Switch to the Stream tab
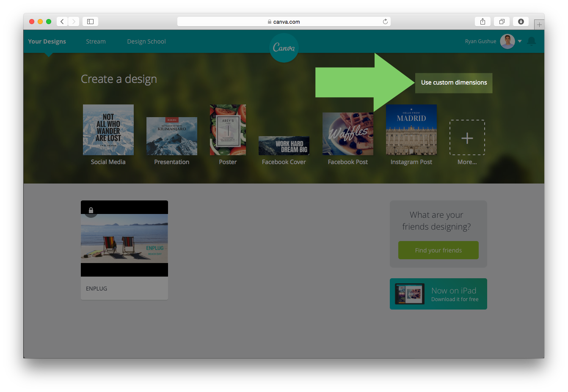Screen dimensions: 568x392 coord(96,41)
